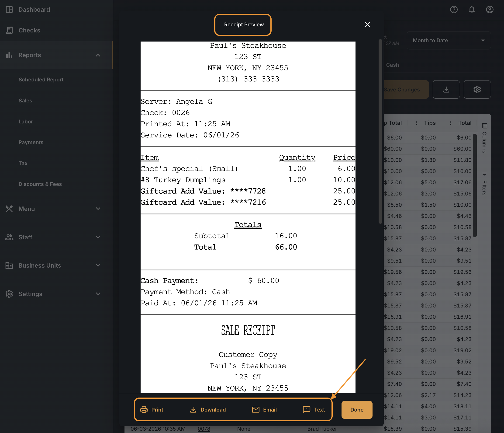This screenshot has width=504, height=433.
Task: Expand the Staff section chevron
Action: coord(98,237)
